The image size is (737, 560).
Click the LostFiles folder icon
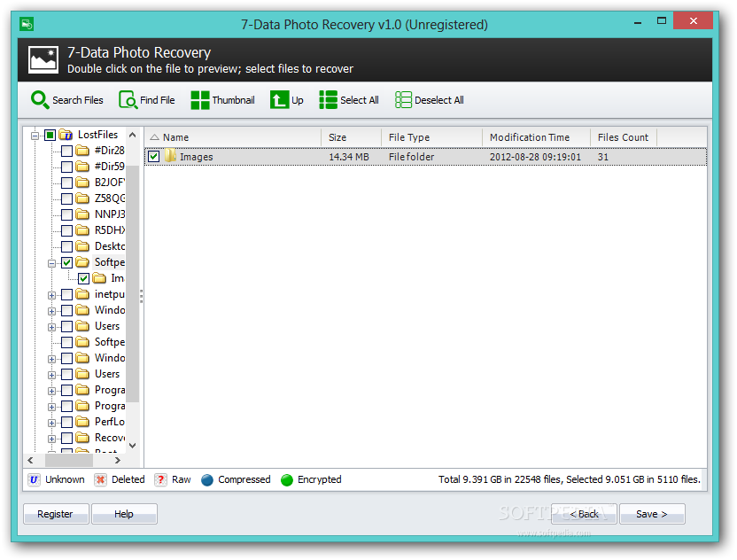pos(66,135)
